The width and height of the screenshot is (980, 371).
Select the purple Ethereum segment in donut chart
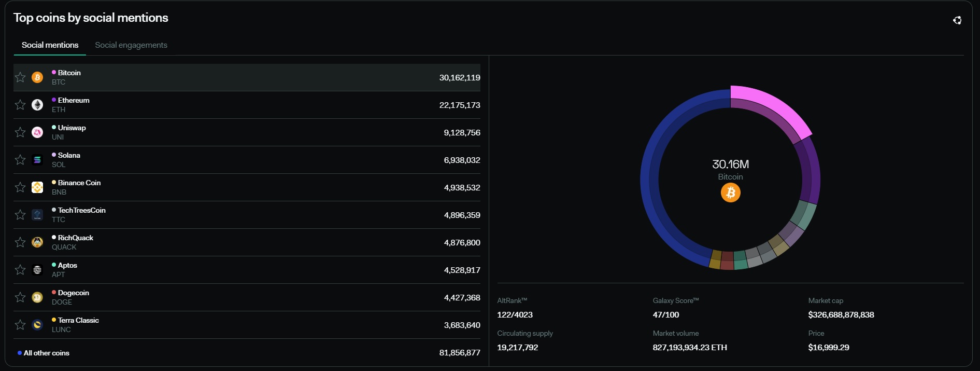[812, 171]
